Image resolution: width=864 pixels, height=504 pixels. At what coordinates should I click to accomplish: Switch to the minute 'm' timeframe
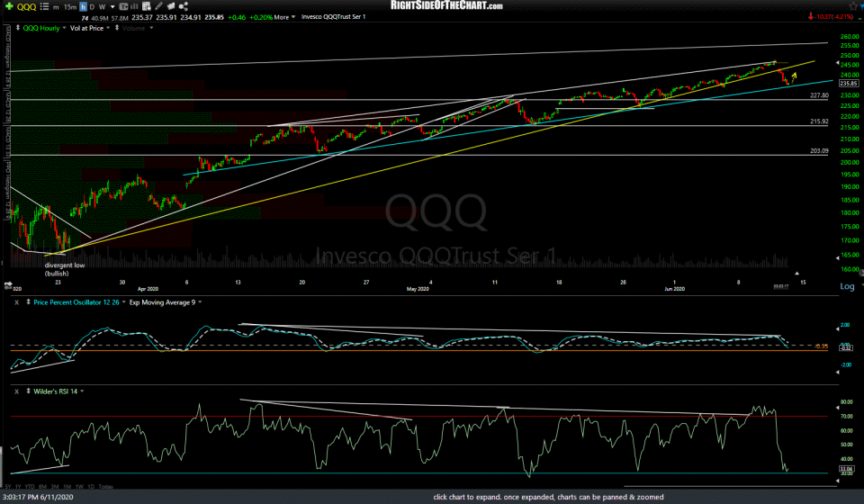coord(56,7)
